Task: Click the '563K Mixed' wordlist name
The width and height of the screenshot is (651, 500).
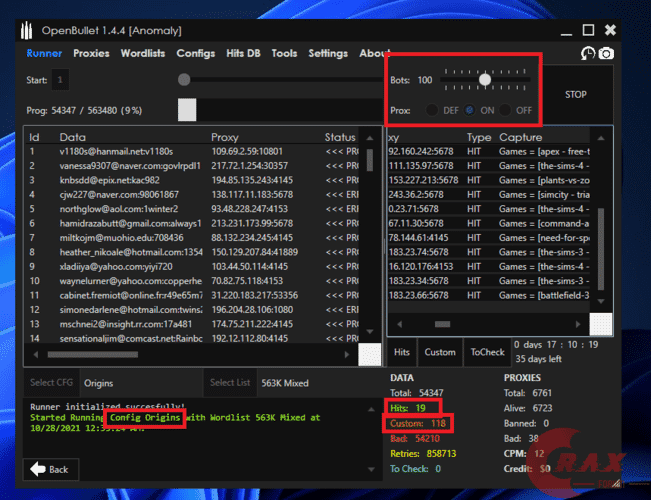Action: coord(285,383)
